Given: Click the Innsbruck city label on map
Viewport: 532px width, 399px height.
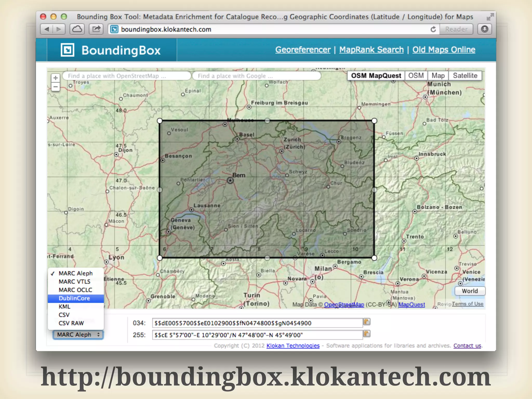Looking at the screenshot, I should click(x=432, y=154).
